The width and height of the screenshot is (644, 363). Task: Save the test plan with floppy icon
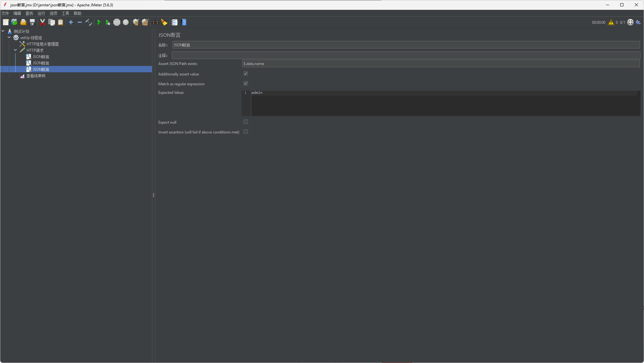[32, 22]
